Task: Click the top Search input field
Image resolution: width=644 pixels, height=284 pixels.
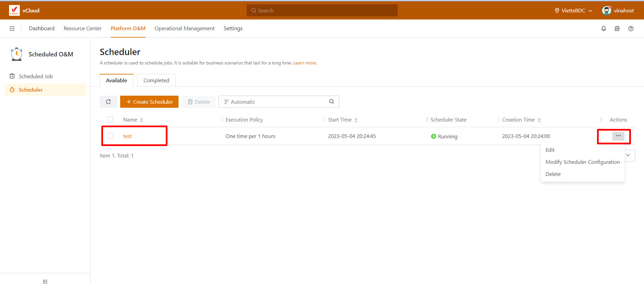Action: (x=322, y=10)
